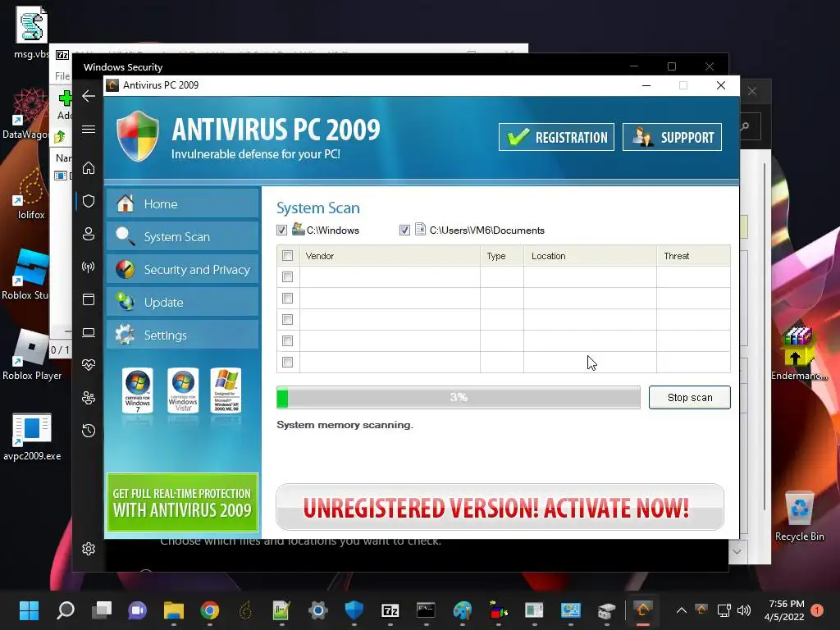This screenshot has height=630, width=840.
Task: Open the clock showing 7:56 PM
Action: point(784,610)
